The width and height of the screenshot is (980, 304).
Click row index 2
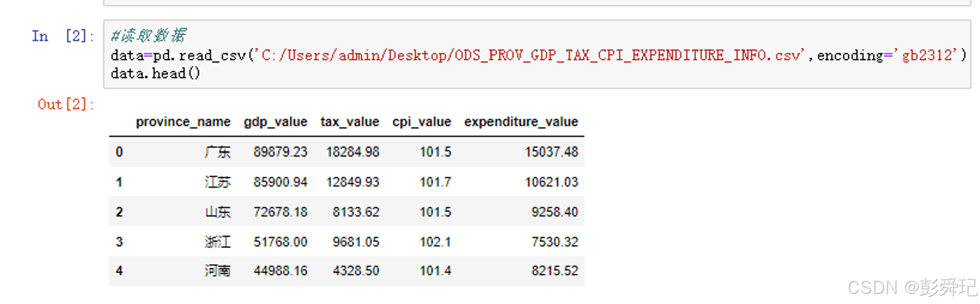(x=119, y=212)
